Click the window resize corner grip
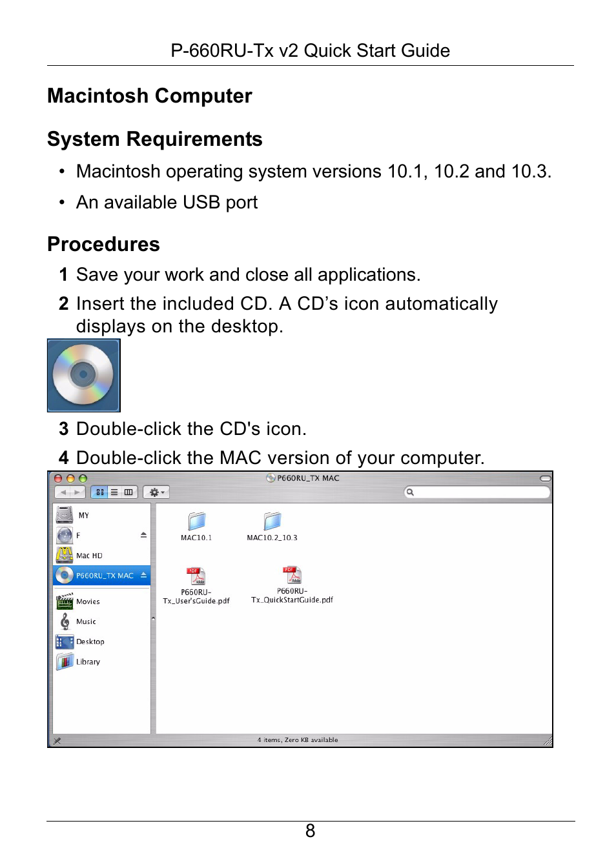Viewport: 616px width, 868px height. 548,741
